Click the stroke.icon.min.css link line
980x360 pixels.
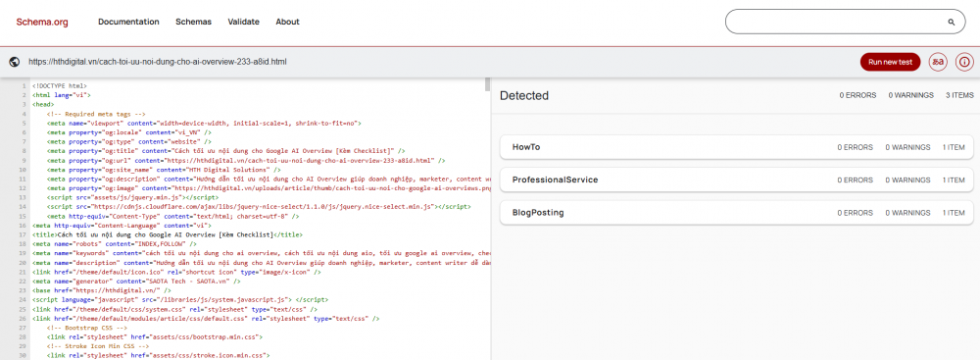158,355
